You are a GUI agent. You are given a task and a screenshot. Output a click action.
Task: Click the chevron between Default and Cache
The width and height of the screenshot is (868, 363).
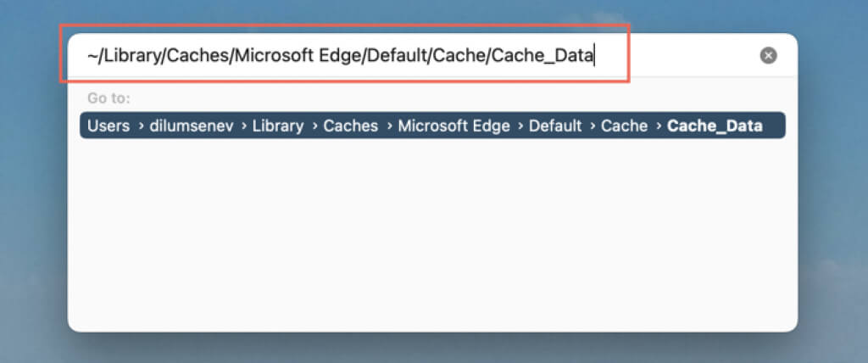coord(592,126)
